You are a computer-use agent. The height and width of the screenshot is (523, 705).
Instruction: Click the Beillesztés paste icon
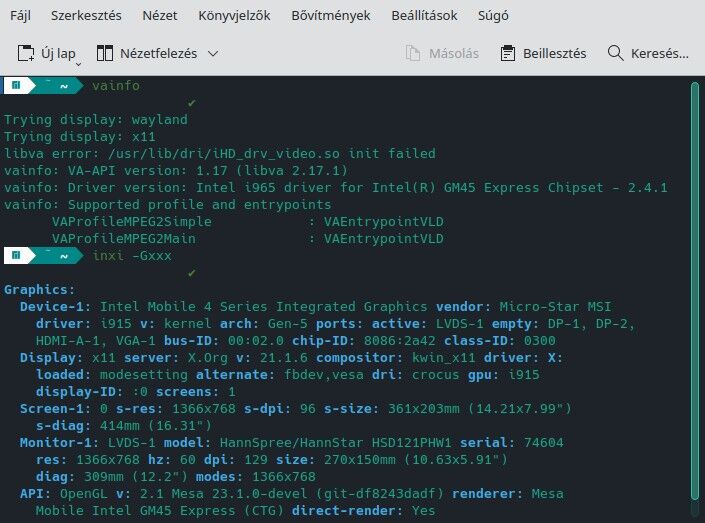pos(508,53)
